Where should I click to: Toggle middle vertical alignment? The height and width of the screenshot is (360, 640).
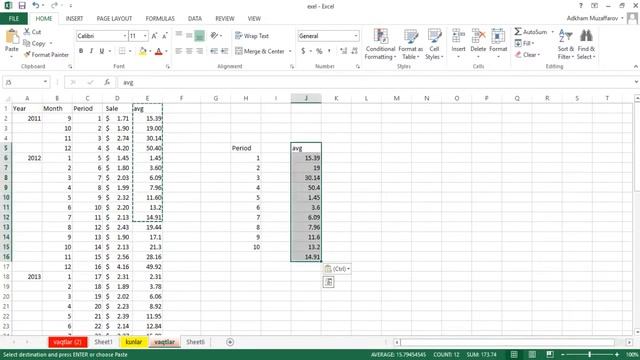click(x=189, y=36)
